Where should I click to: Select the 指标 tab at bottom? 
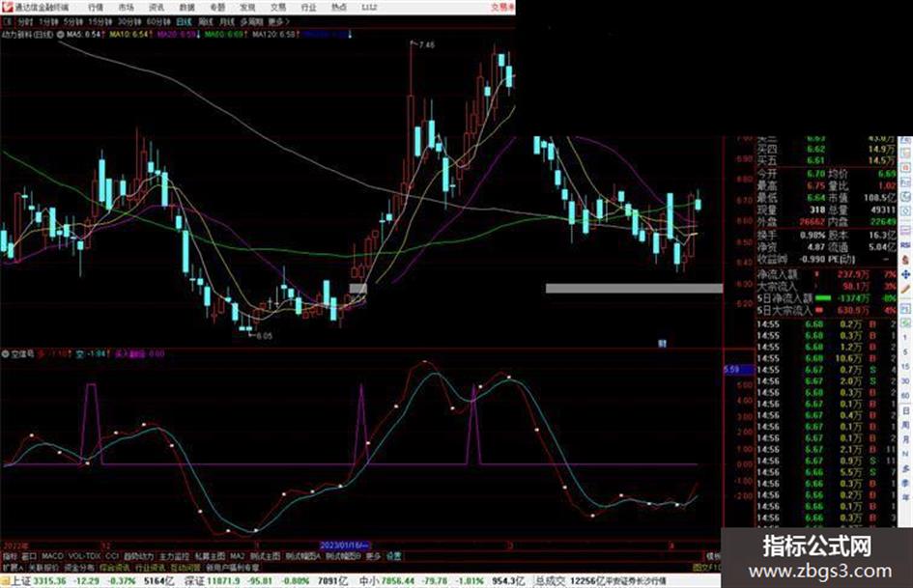coord(10,556)
